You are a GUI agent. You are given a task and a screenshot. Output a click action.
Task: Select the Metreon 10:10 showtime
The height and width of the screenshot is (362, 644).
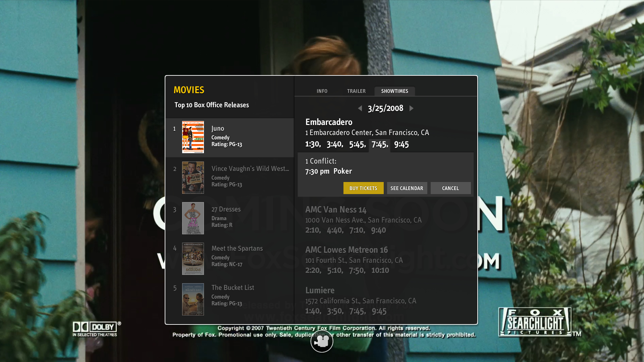(380, 270)
